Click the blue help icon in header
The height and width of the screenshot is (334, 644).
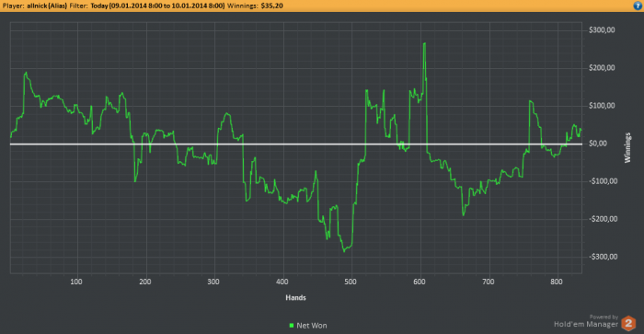[638, 6]
